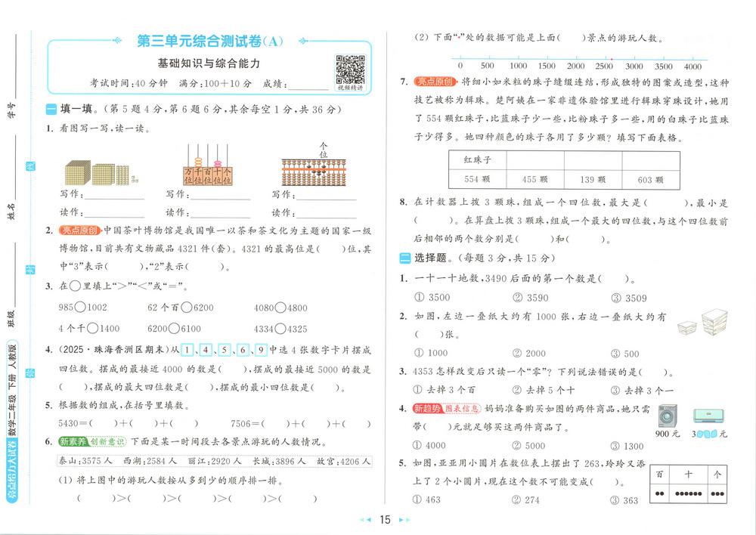Image resolution: width=756 pixels, height=535 pixels.
Task: Click the previous page arrows before 15
Action: click(x=365, y=520)
